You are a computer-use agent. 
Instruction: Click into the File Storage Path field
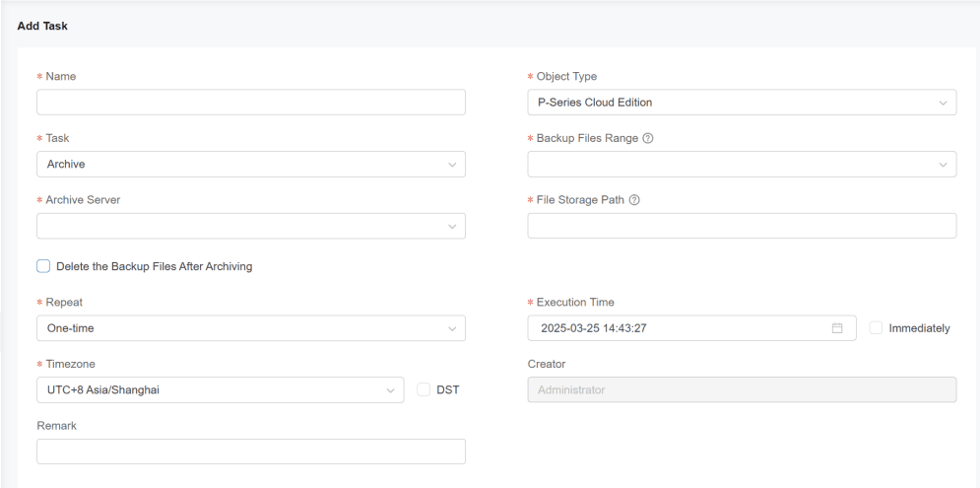742,226
